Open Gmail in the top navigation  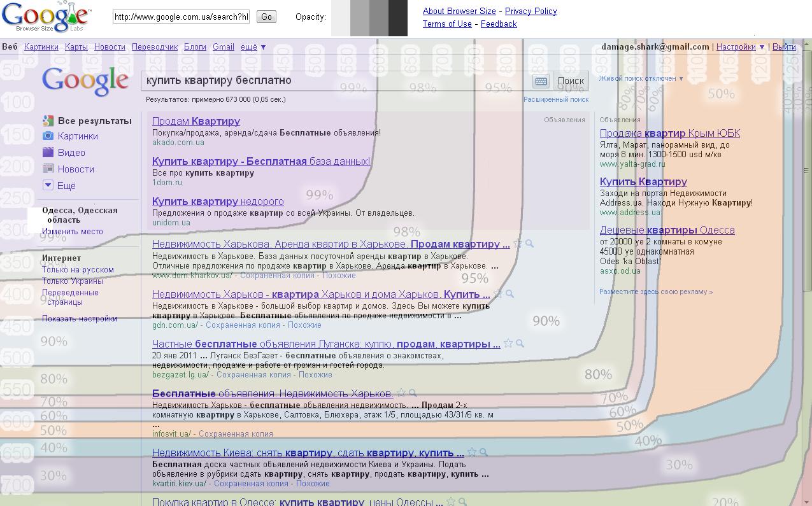click(x=224, y=47)
